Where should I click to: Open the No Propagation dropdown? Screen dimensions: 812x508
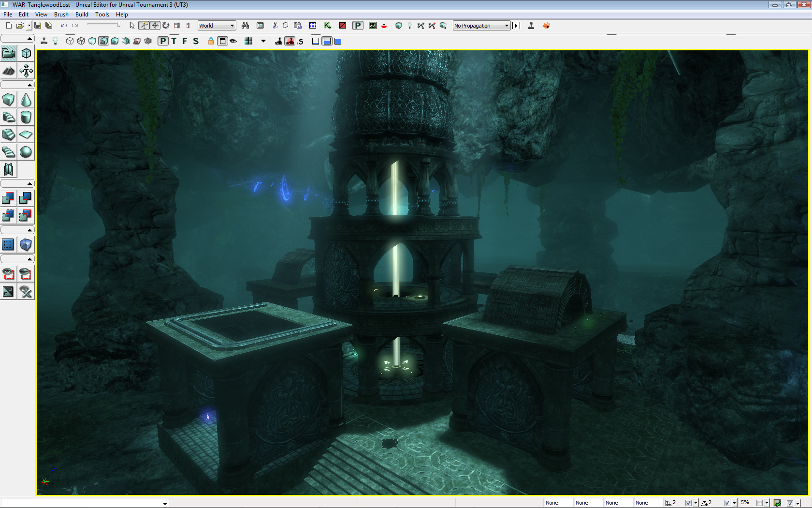point(481,26)
